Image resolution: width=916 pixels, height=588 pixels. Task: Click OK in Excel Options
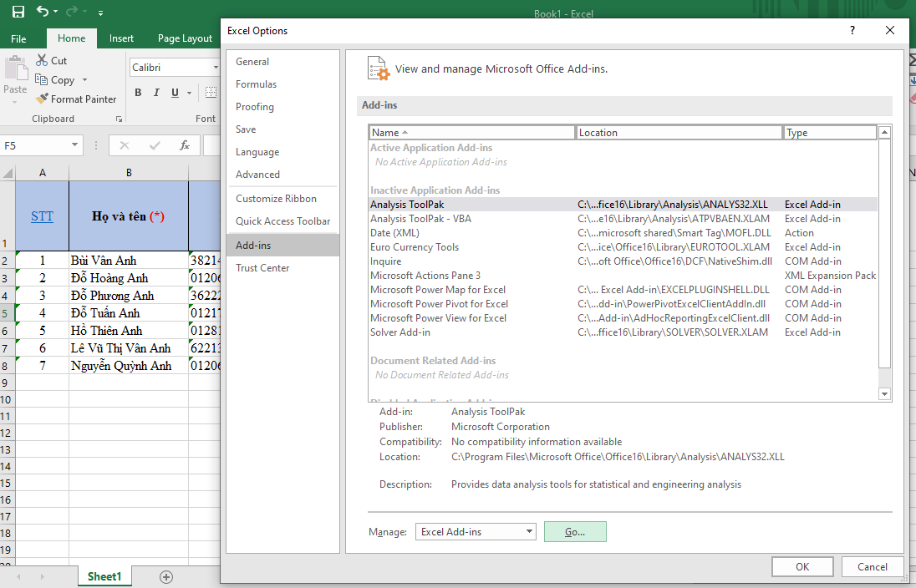pos(802,567)
